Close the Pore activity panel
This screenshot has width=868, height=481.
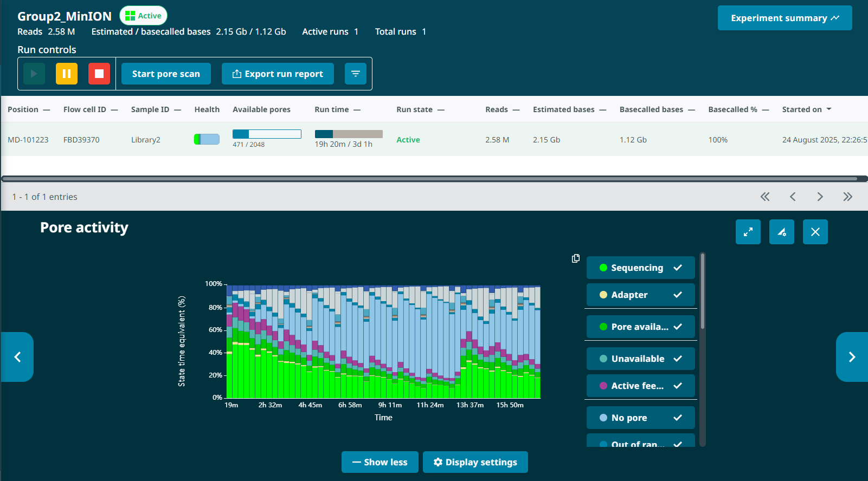815,232
